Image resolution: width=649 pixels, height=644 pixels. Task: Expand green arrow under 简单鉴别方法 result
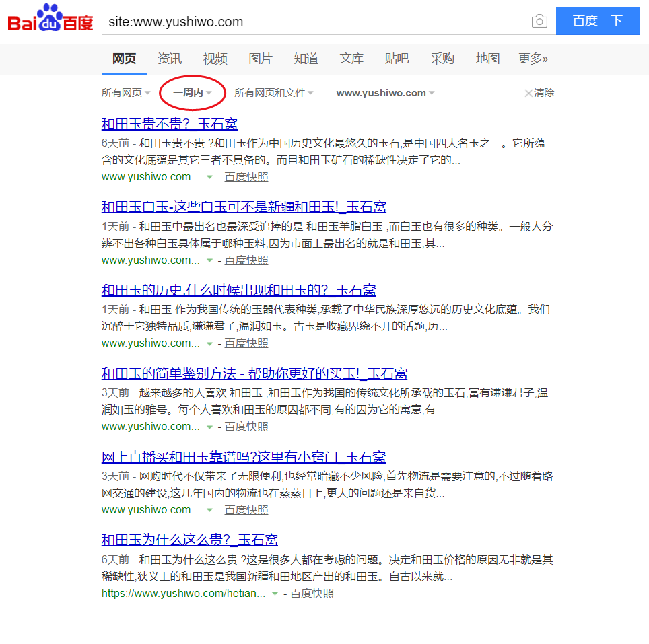(209, 427)
